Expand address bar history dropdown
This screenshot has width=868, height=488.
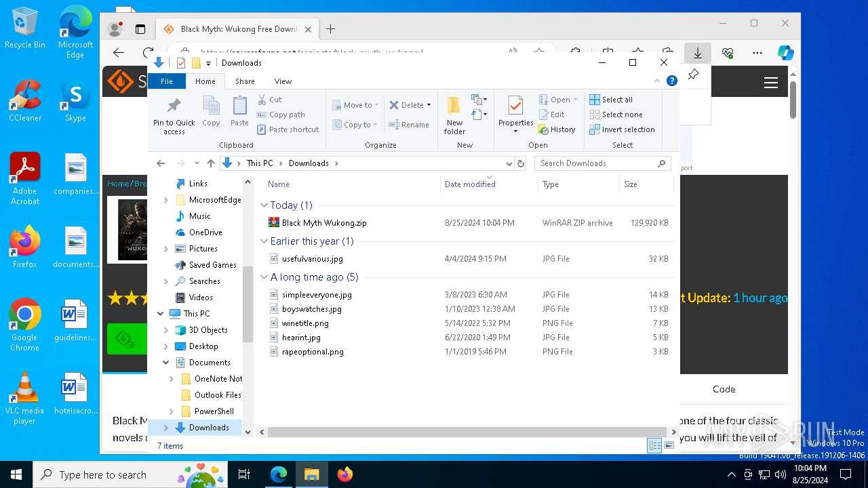[x=509, y=163]
